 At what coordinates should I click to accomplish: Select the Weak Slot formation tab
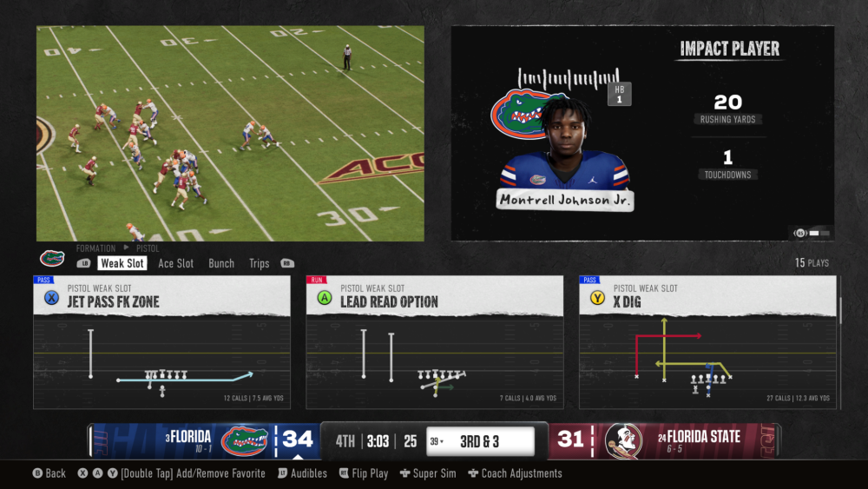pos(122,263)
